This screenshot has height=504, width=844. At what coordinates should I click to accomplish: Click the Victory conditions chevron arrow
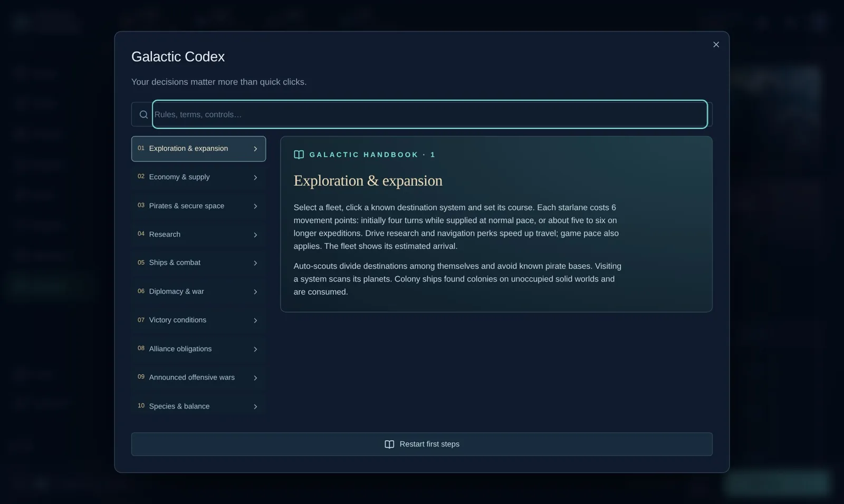coord(255,321)
